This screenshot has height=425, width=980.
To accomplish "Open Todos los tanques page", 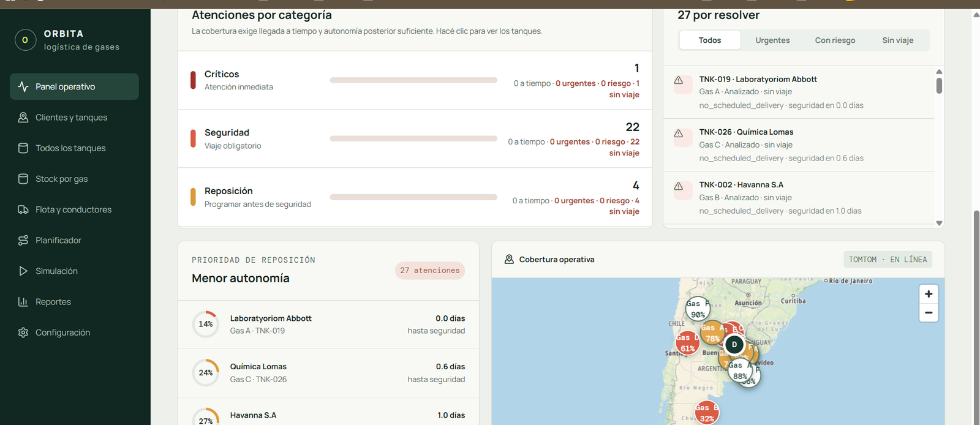I will click(x=74, y=148).
